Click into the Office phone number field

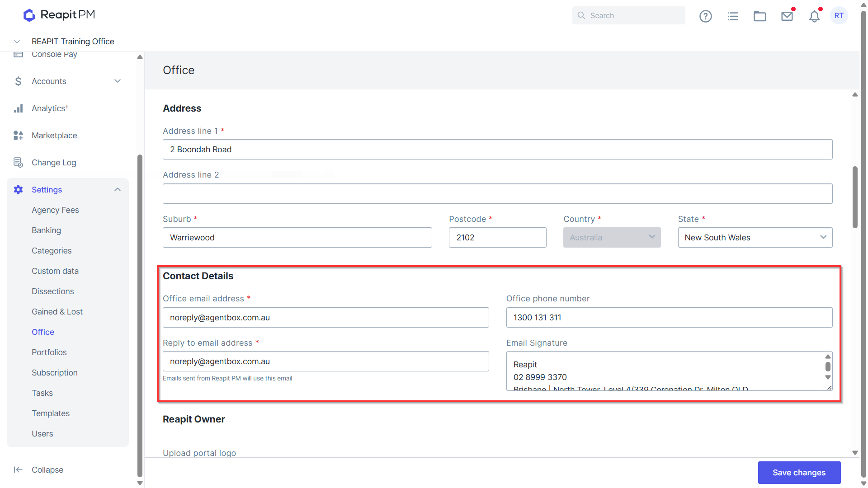(669, 318)
